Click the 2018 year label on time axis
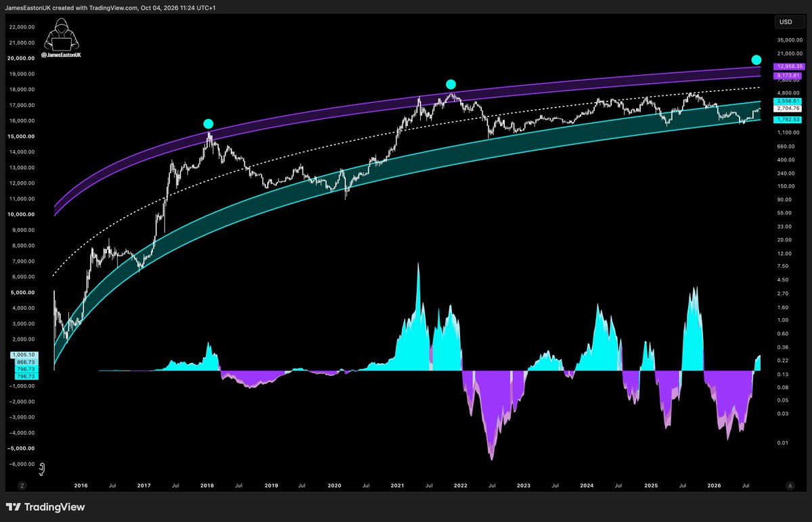This screenshot has height=522, width=812. (x=208, y=485)
